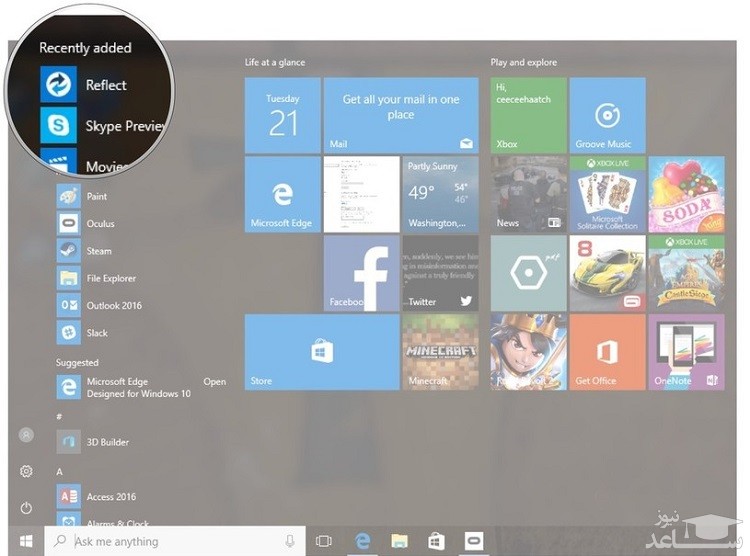The height and width of the screenshot is (556, 750).
Task: Click the Power button in Start menu
Action: (27, 507)
